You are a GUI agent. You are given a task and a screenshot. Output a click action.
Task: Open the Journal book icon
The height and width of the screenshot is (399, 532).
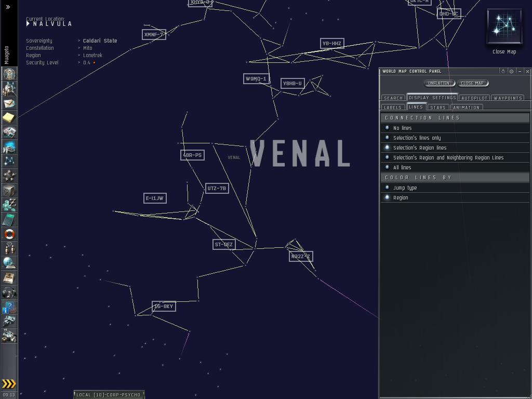click(x=9, y=278)
